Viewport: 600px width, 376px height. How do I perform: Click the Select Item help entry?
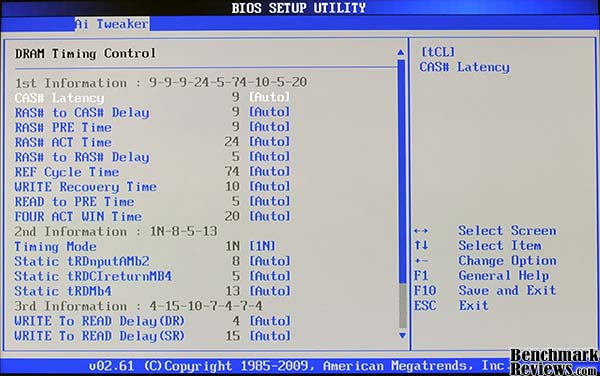tap(500, 246)
